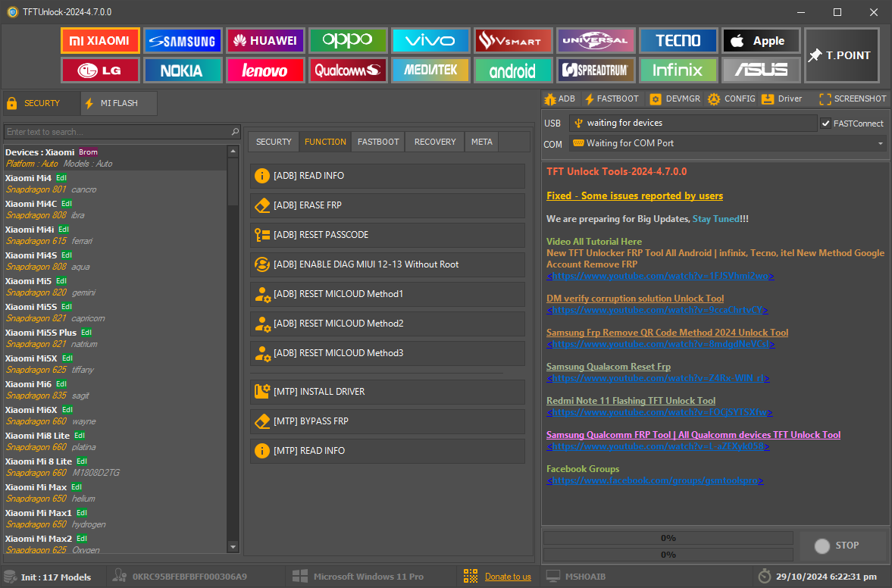This screenshot has height=588, width=892.
Task: Open the Facebook groups gsmtoolspro link
Action: click(655, 480)
